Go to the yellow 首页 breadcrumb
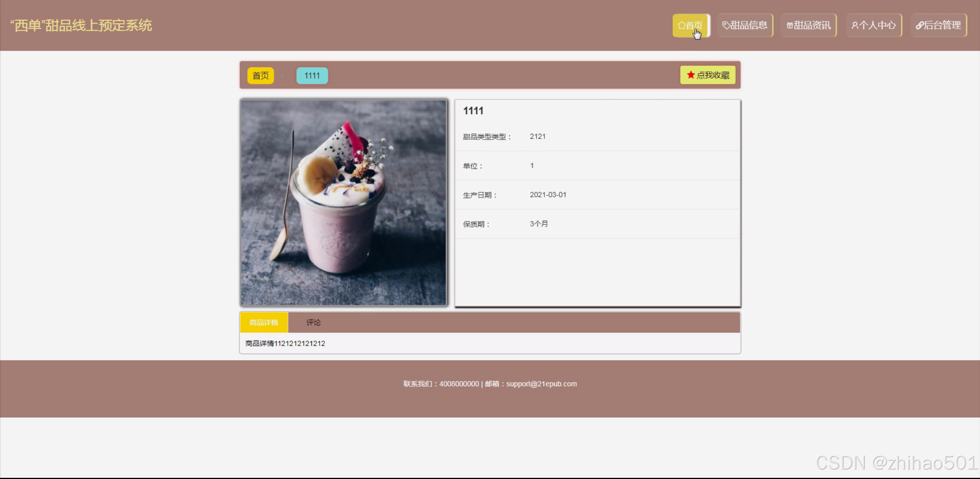Image resolution: width=980 pixels, height=479 pixels. pyautogui.click(x=260, y=75)
